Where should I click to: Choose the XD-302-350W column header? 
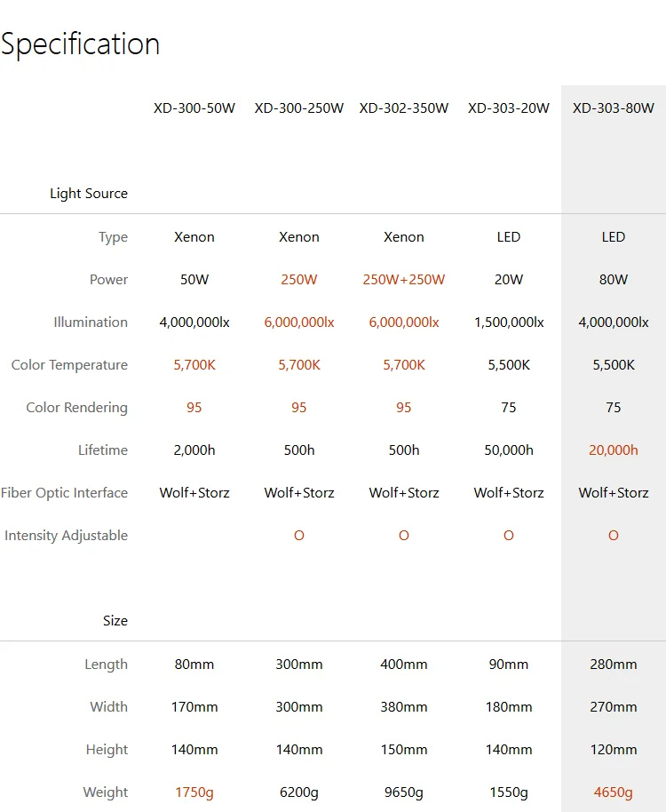coord(404,108)
